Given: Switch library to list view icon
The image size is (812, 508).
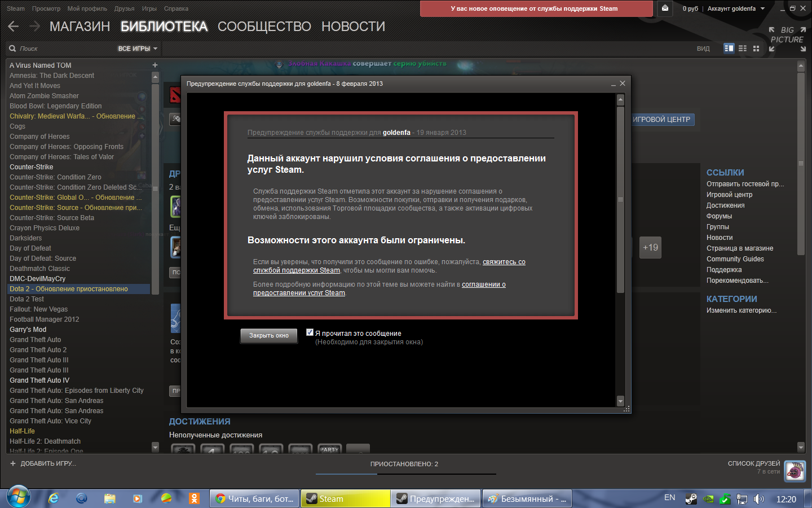Looking at the screenshot, I should coord(743,49).
